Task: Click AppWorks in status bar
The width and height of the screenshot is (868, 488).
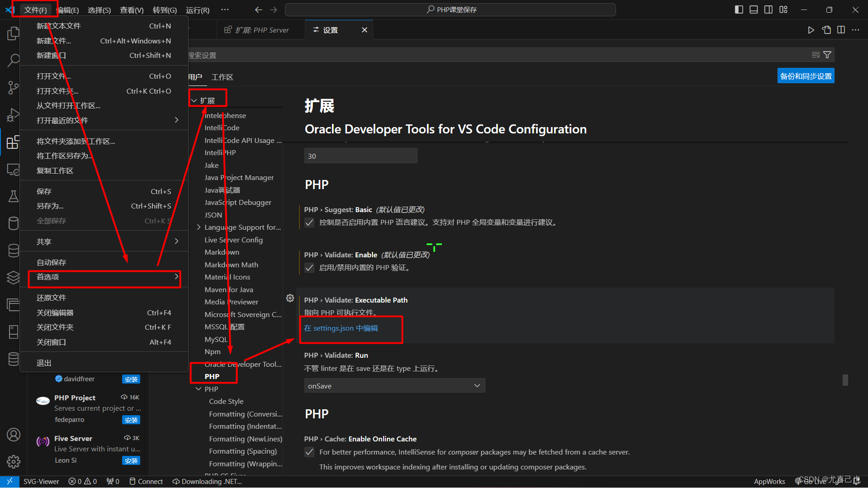Action: pos(769,482)
